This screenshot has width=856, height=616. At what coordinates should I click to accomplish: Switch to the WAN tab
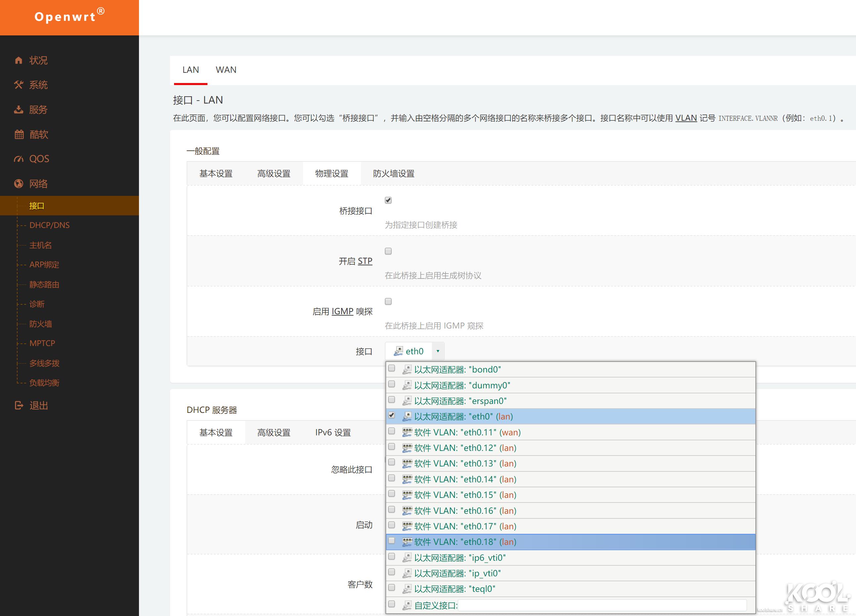click(226, 69)
